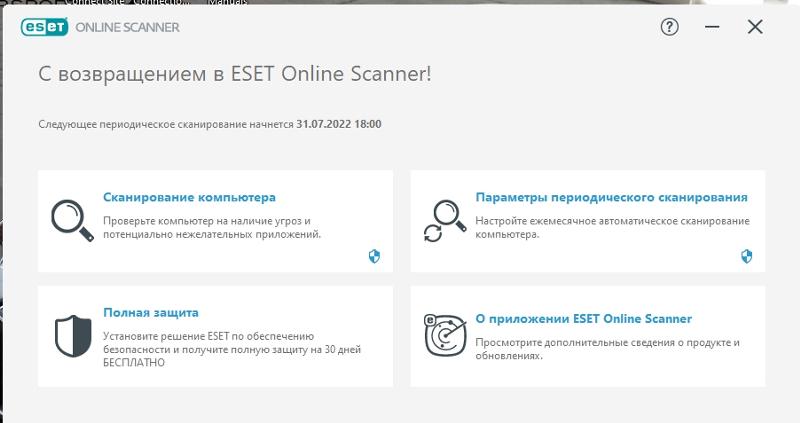Click the shield badge in computer scan card

click(x=374, y=256)
